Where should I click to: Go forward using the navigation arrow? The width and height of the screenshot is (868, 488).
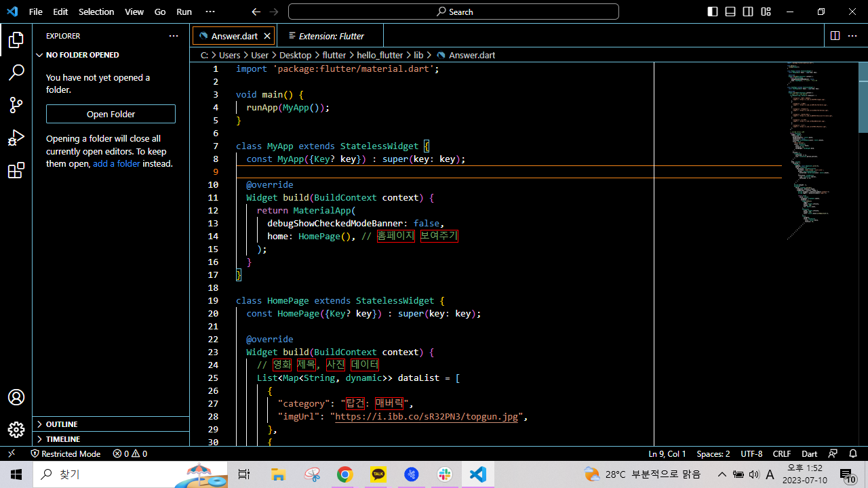pos(273,12)
